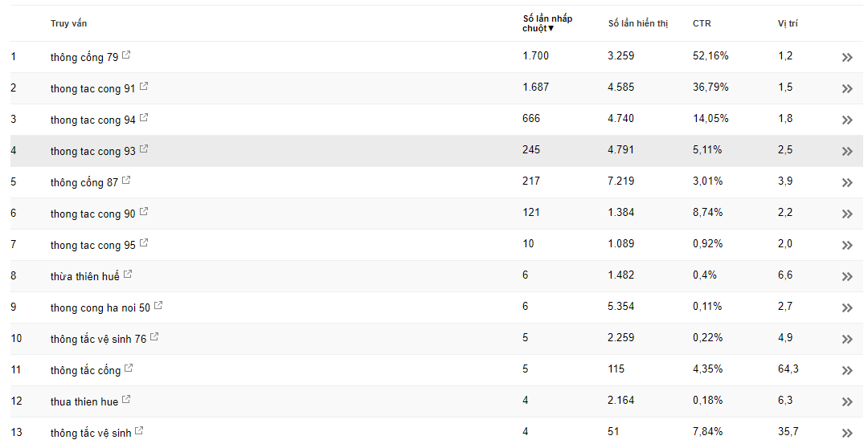This screenshot has height=448, width=868.
Task: Expand details arrows for row 1 'thông cống 79'
Action: (x=847, y=57)
